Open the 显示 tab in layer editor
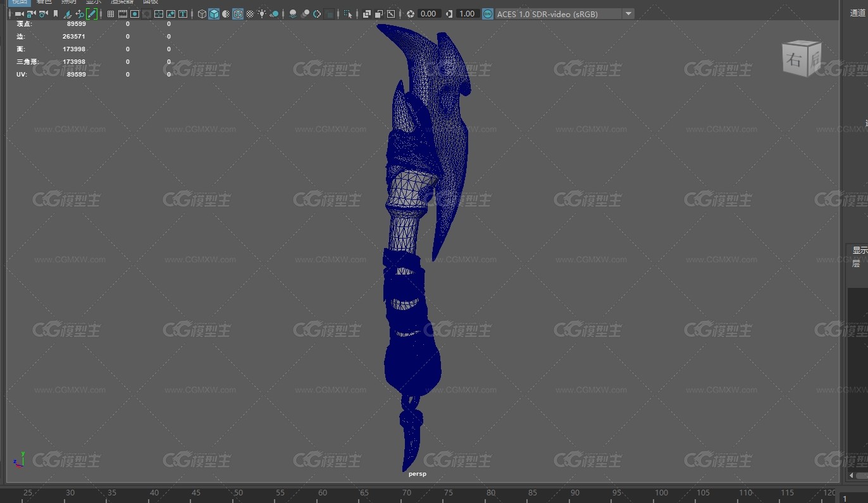Image resolution: width=868 pixels, height=503 pixels. pyautogui.click(x=860, y=251)
